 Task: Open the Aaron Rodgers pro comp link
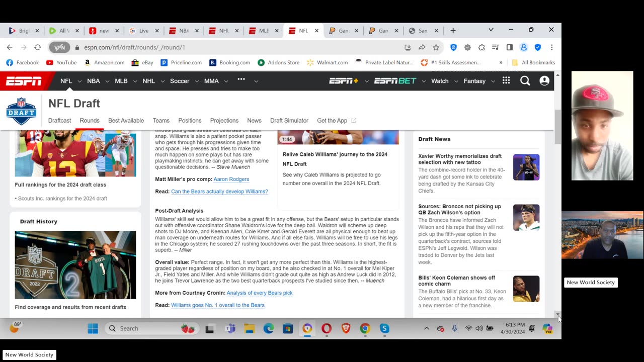point(231,179)
